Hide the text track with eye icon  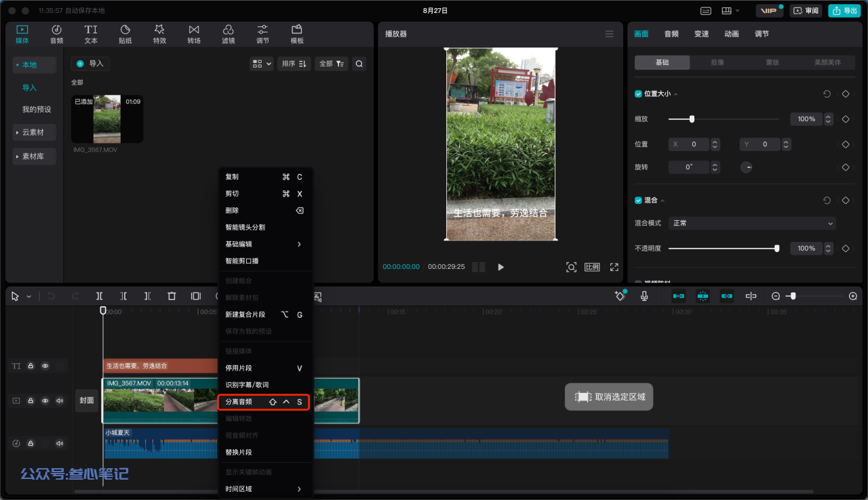pos(45,366)
